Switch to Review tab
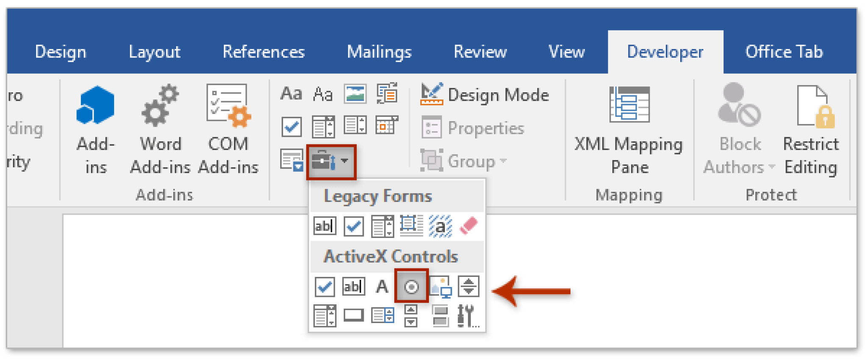This screenshot has width=868, height=362. click(480, 52)
